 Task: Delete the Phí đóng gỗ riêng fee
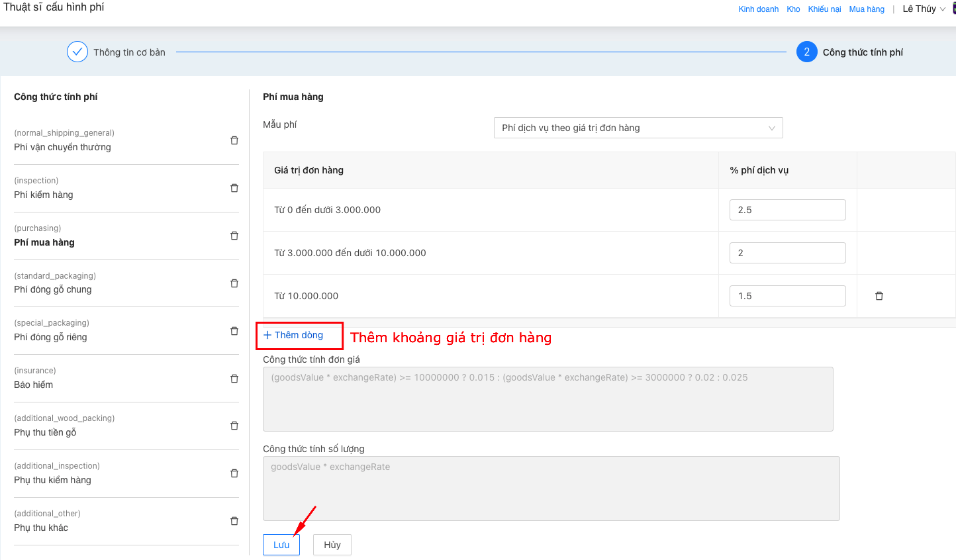pyautogui.click(x=234, y=331)
